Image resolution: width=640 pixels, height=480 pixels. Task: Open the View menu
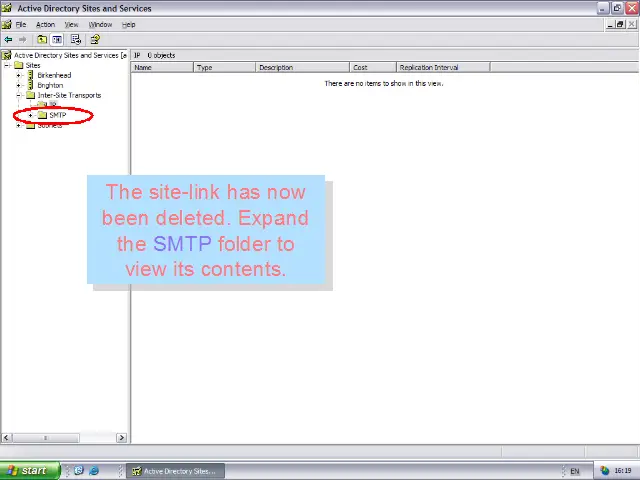[71, 24]
